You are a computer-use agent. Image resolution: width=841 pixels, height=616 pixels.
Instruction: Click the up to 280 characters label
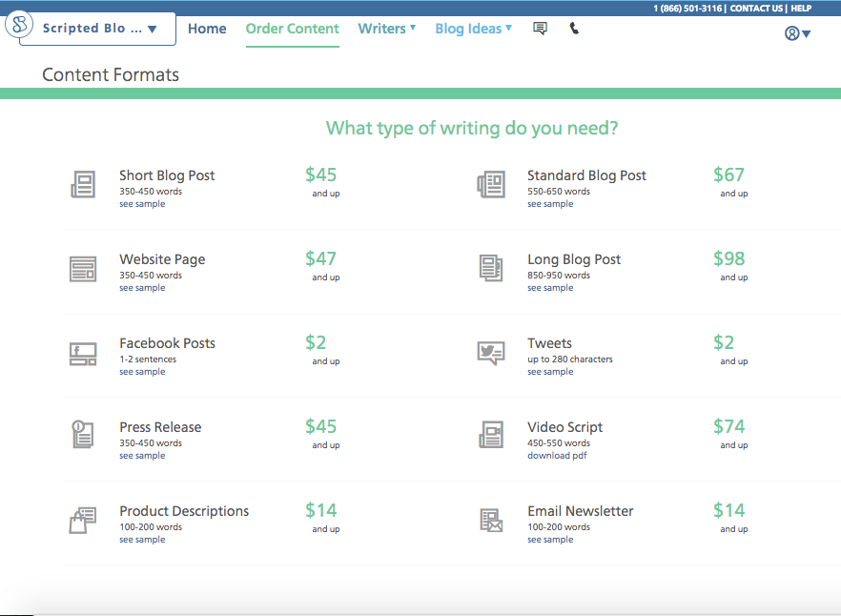pos(569,359)
